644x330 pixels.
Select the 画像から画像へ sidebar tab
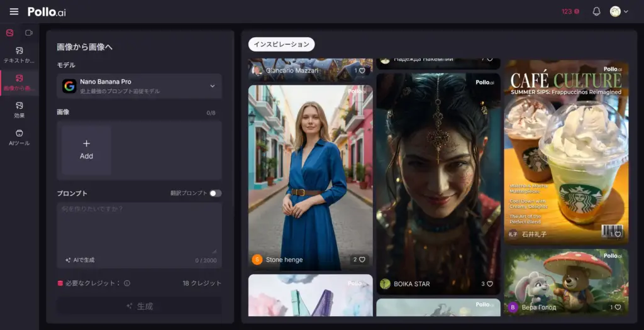(x=19, y=82)
